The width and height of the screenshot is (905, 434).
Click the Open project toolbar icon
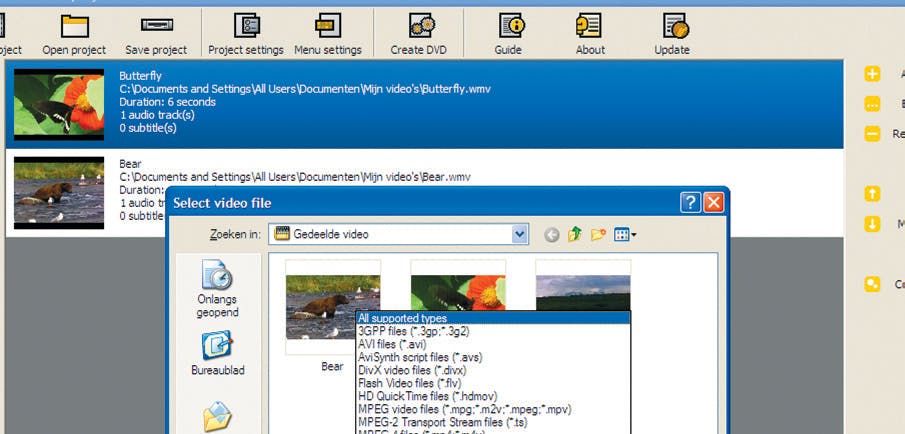pyautogui.click(x=74, y=27)
